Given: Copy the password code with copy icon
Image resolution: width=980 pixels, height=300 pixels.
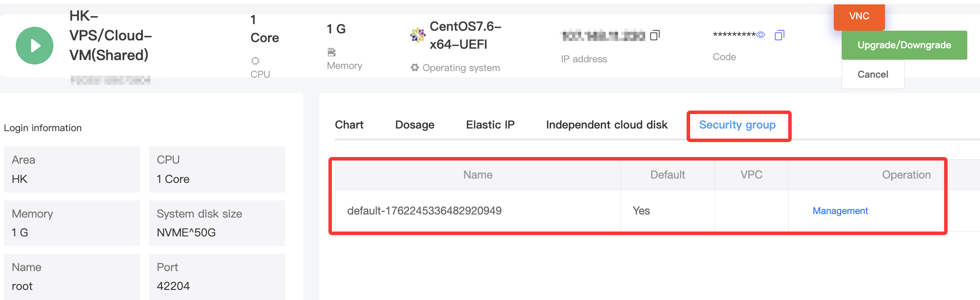Looking at the screenshot, I should tap(779, 35).
